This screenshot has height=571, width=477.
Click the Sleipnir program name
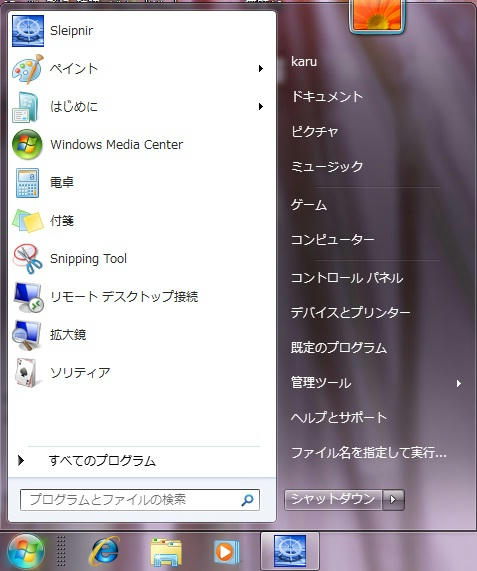[x=72, y=31]
